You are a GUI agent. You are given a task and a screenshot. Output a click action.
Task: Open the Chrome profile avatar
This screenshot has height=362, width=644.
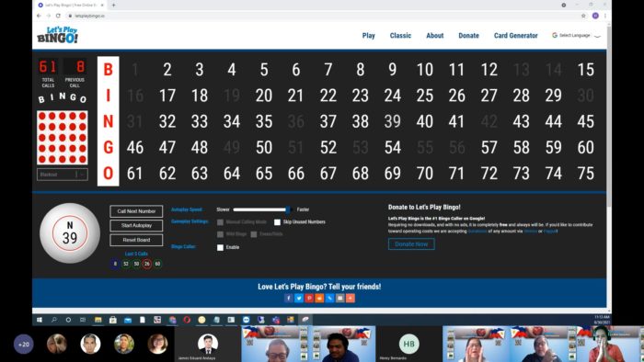[x=595, y=16]
